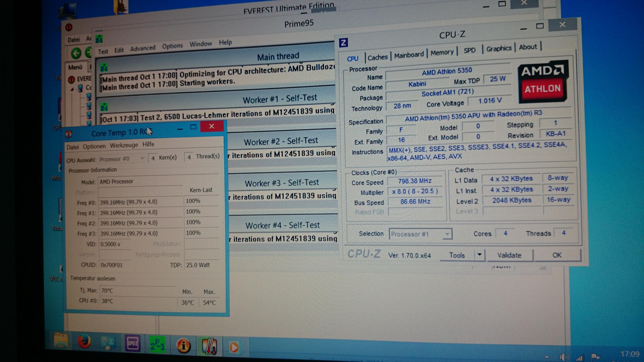Screen dimensions: 644x362
Task: Switch to CPU-Z via taskbar icon
Action: [x=132, y=344]
